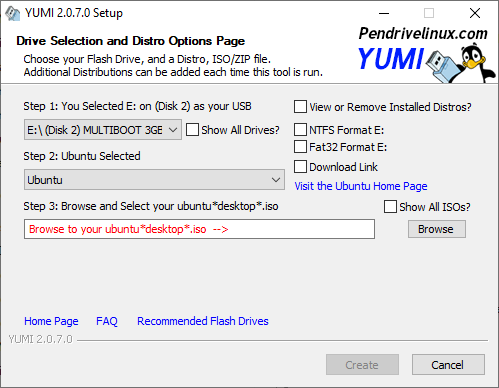This screenshot has height=388, width=499.
Task: Open Visit the Ubuntu Home Page link
Action: point(361,186)
